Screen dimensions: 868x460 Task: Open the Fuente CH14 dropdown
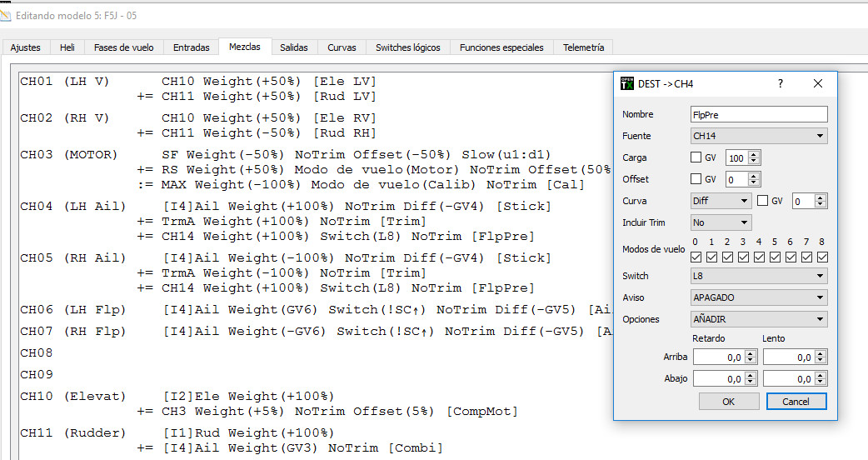759,136
